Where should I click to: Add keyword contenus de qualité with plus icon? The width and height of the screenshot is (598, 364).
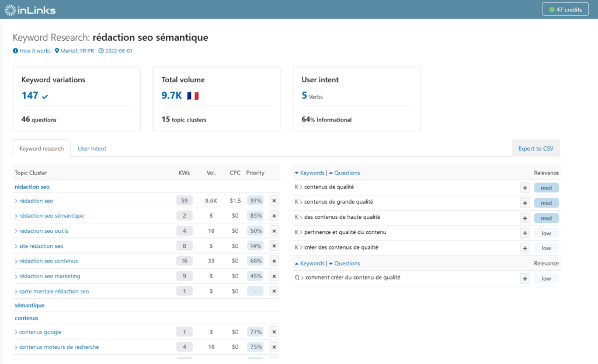[525, 188]
